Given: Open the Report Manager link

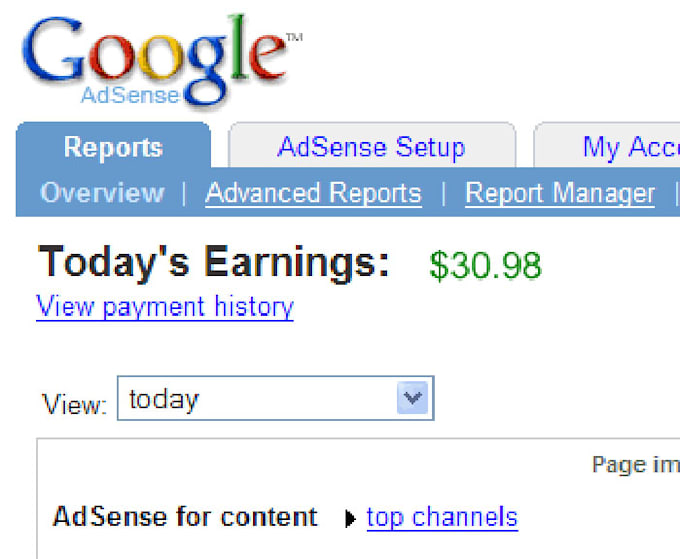Looking at the screenshot, I should [560, 193].
